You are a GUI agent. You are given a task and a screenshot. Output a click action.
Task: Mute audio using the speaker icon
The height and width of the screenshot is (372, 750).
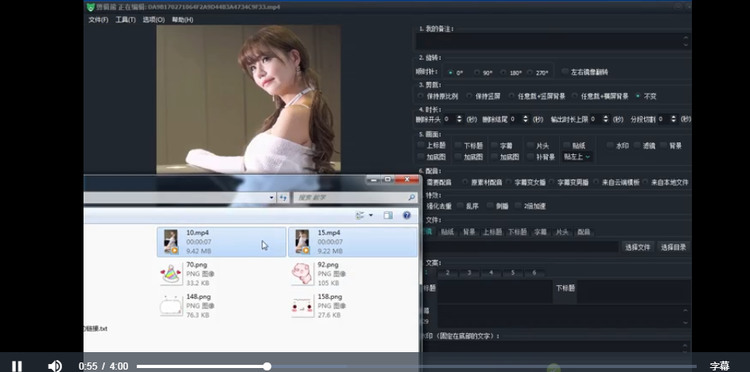click(x=55, y=366)
